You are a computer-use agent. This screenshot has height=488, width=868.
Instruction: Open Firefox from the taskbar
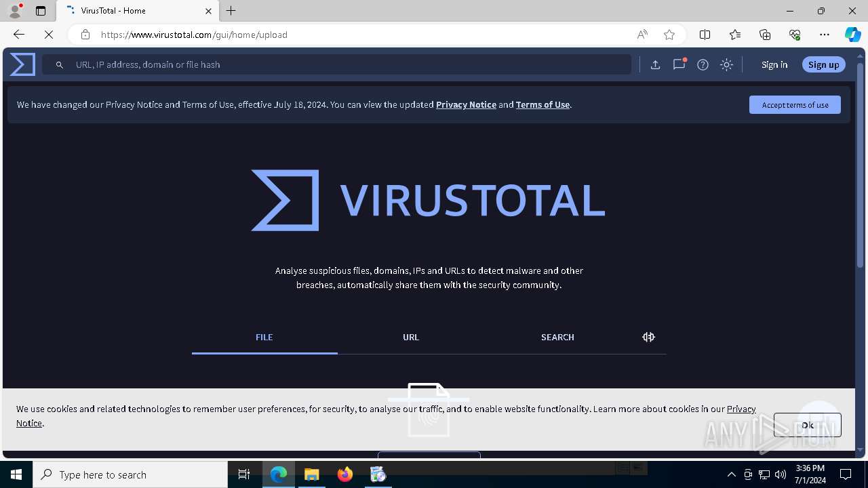[x=345, y=474]
